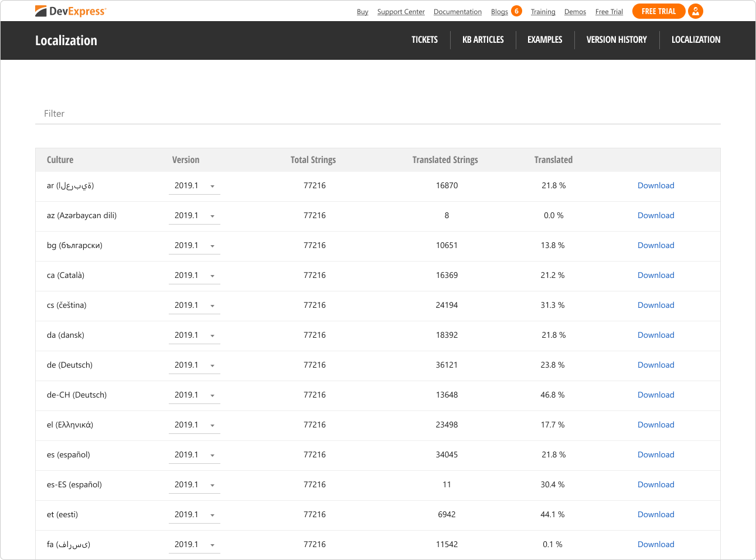The image size is (756, 560).
Task: Click the Buy link
Action: click(x=363, y=12)
